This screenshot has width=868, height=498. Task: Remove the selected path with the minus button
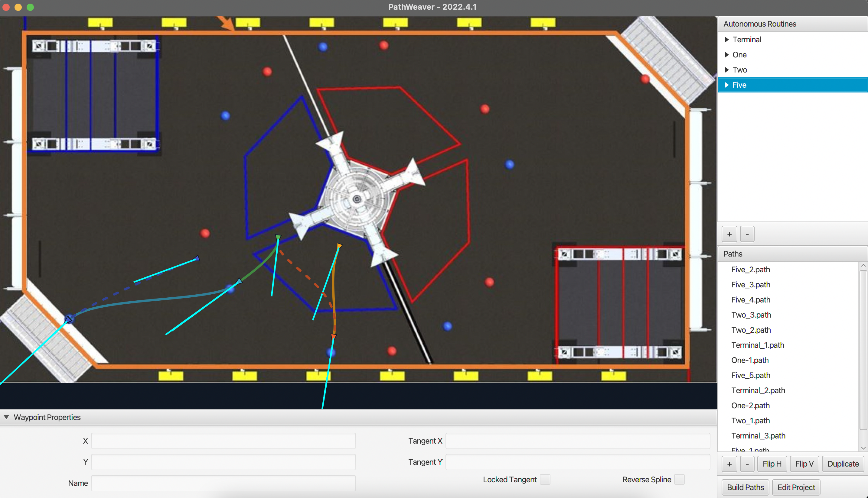pyautogui.click(x=747, y=464)
